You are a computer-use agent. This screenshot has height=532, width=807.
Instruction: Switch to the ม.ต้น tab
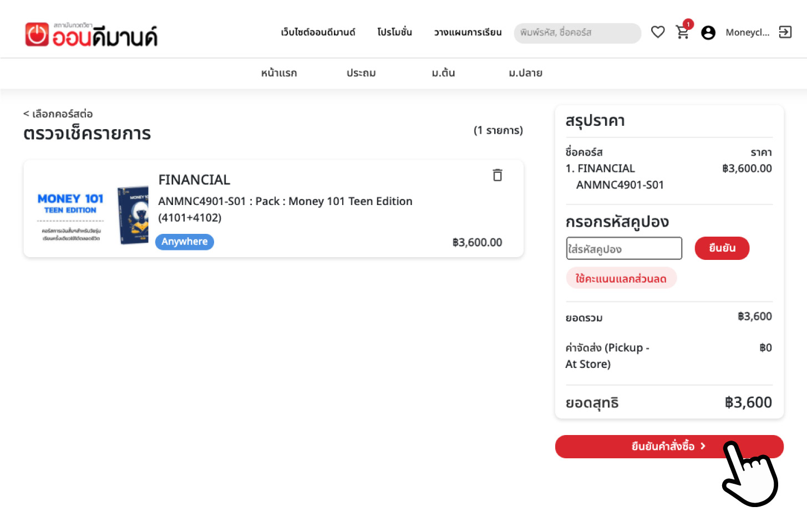tap(443, 73)
